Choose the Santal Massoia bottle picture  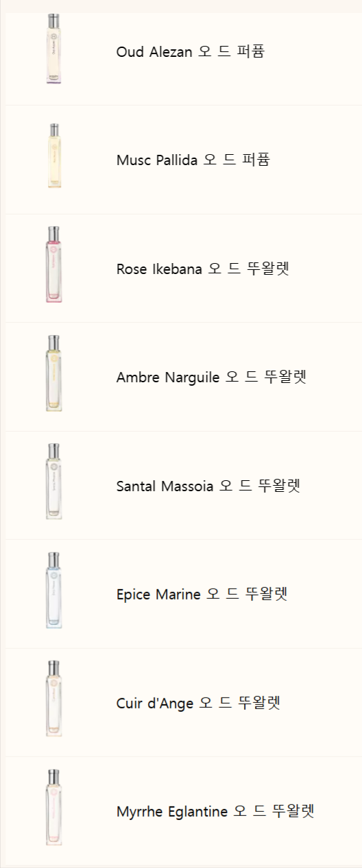point(54,482)
